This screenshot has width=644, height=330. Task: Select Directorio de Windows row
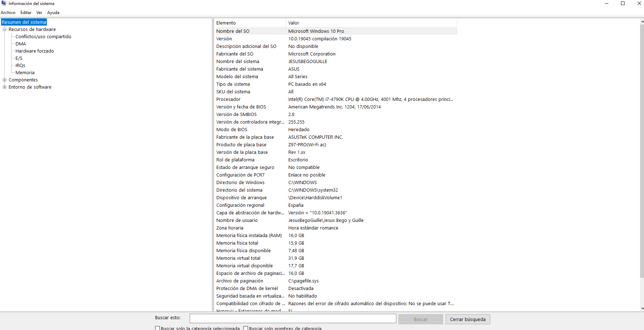point(335,183)
